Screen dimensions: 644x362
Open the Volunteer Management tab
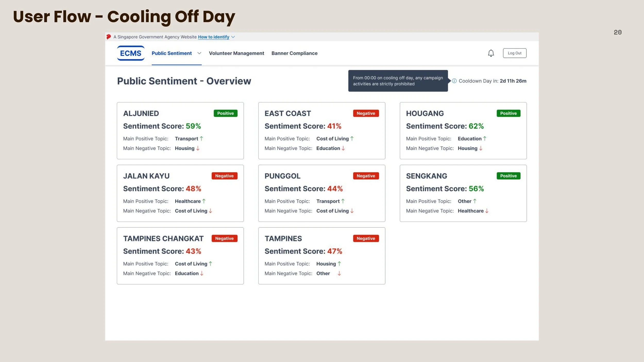click(x=236, y=53)
